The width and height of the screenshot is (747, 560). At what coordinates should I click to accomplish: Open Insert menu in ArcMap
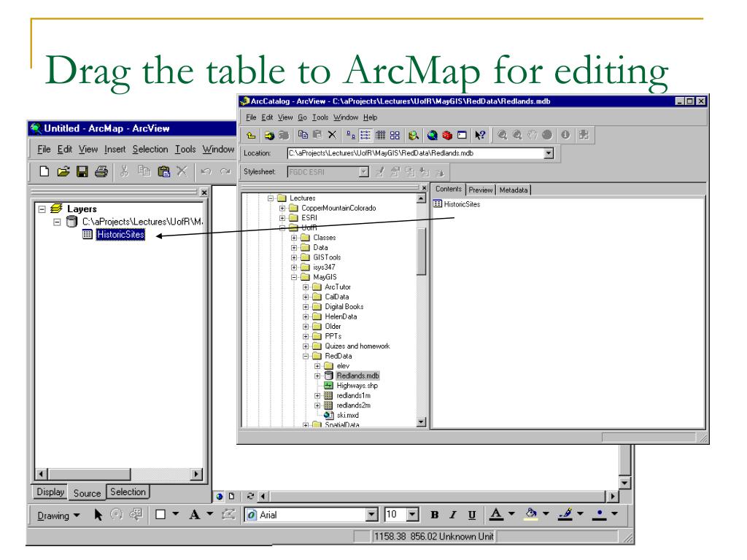[115, 149]
